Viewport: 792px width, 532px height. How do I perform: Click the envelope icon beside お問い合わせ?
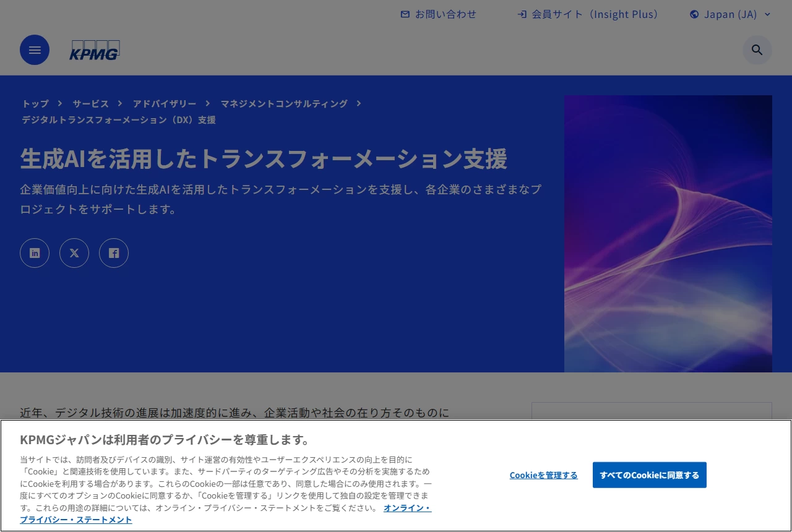tap(405, 14)
